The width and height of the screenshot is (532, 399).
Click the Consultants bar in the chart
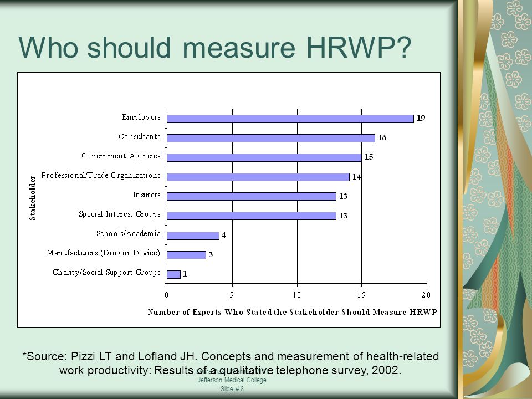(271, 138)
